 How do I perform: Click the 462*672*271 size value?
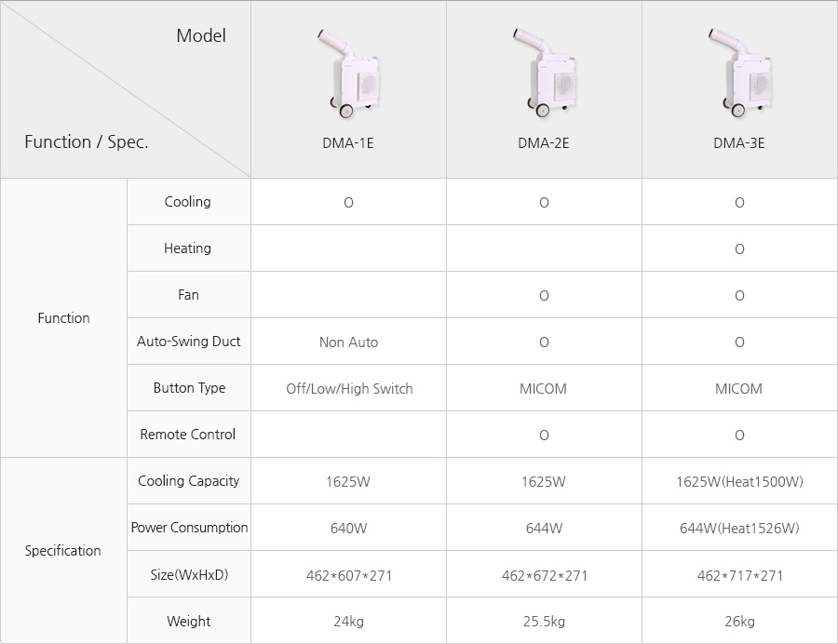pos(545,576)
